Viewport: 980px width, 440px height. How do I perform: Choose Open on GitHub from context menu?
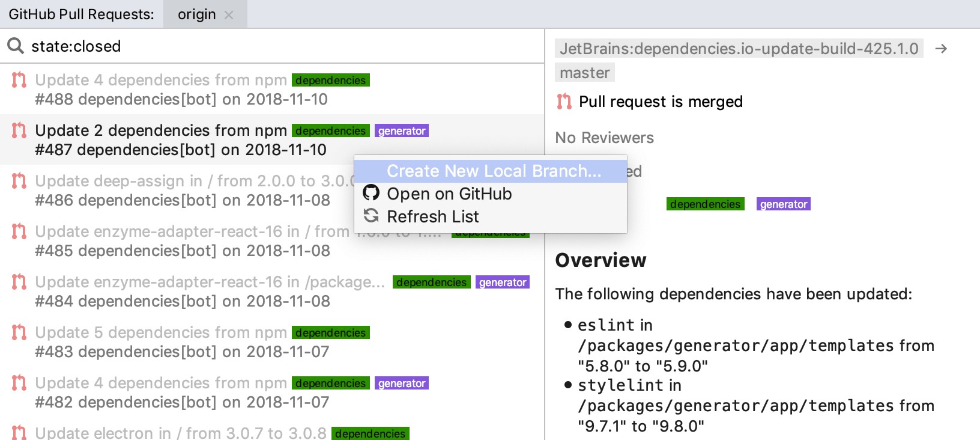[449, 194]
